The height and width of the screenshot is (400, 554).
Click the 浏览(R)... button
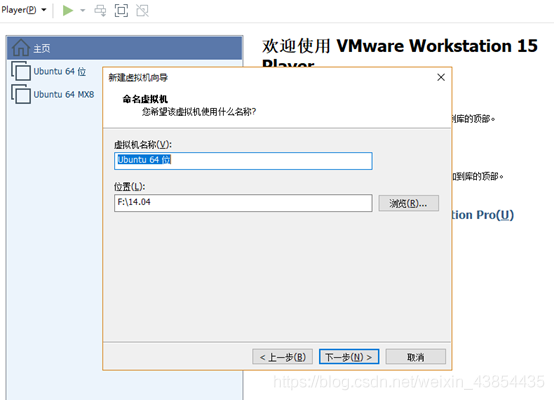click(408, 203)
